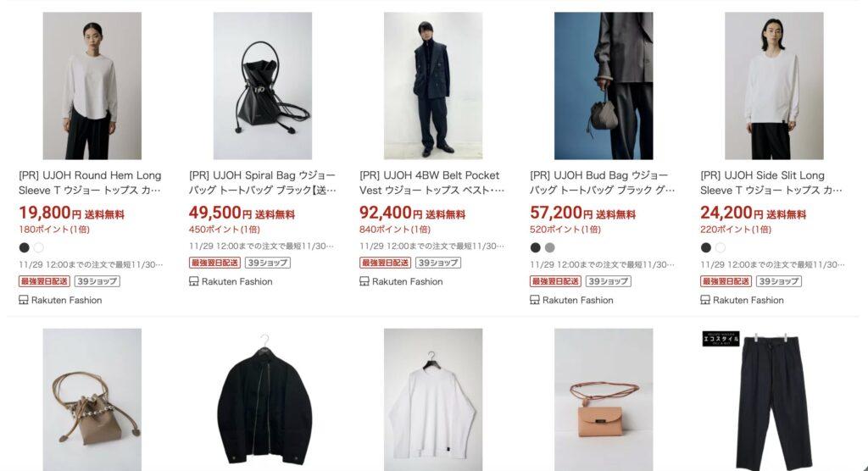Click shop icon under Round Hem T listing
The height and width of the screenshot is (471, 868).
[x=23, y=300]
